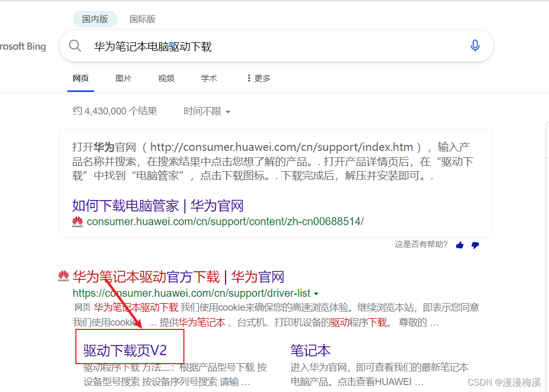Click the thumbs down feedback icon

475,245
